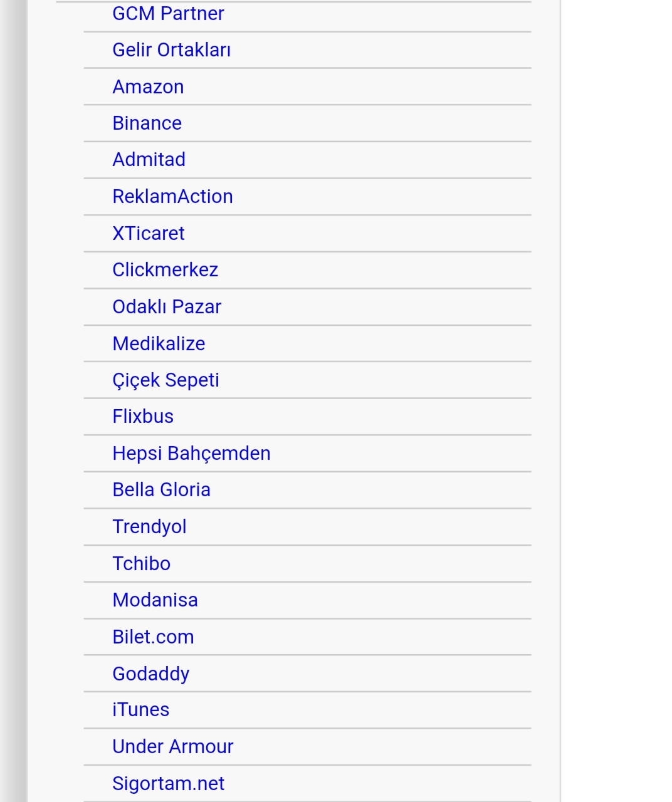This screenshot has width=672, height=802.
Task: Open the Clickmerkez link
Action: [165, 270]
